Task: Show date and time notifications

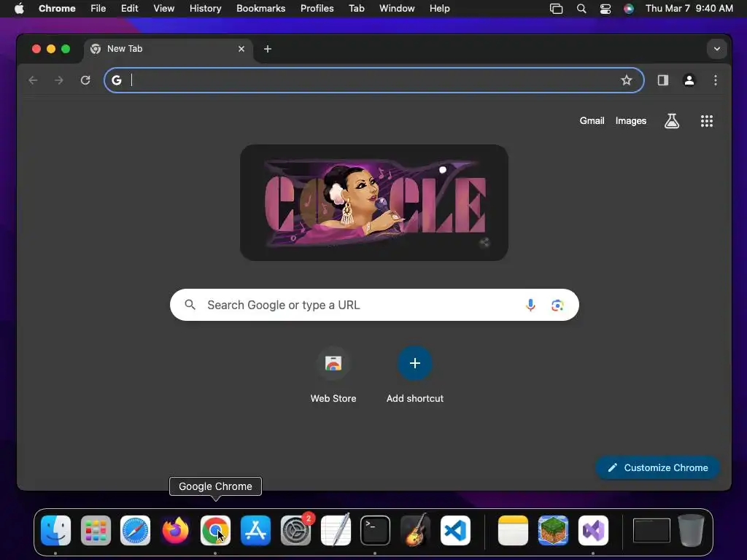Action: click(x=689, y=9)
